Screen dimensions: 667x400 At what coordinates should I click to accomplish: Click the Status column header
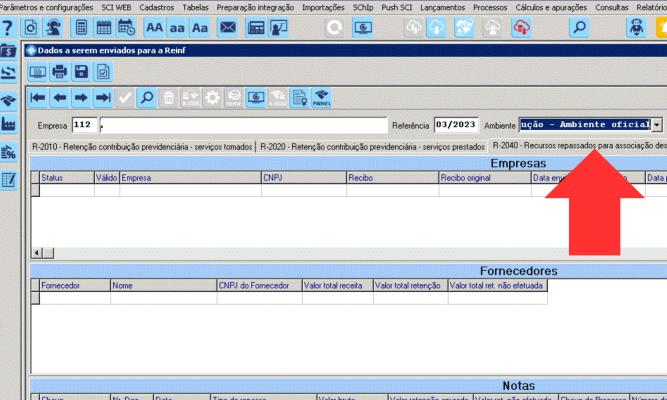coord(67,178)
